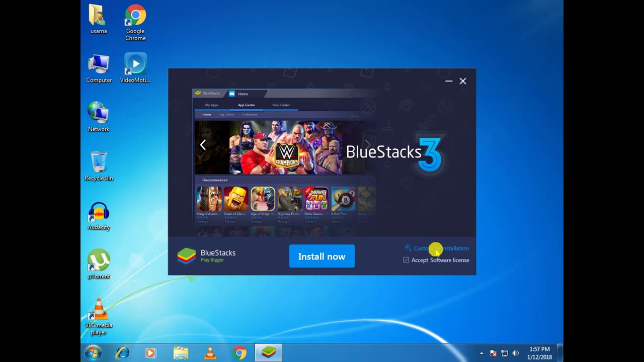Launch Audacity from the desktop
Screen dimensions: 644x362
[x=99, y=216]
